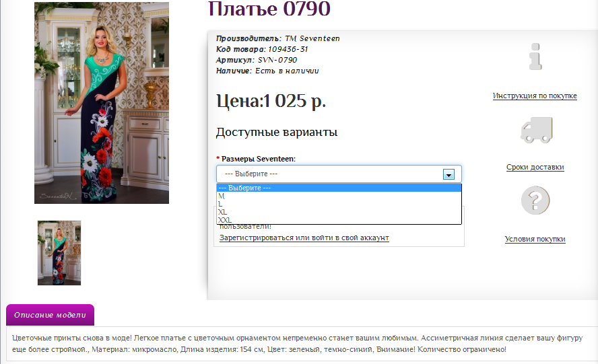
Task: Click the info icon above purchase instructions
Action: 535,57
